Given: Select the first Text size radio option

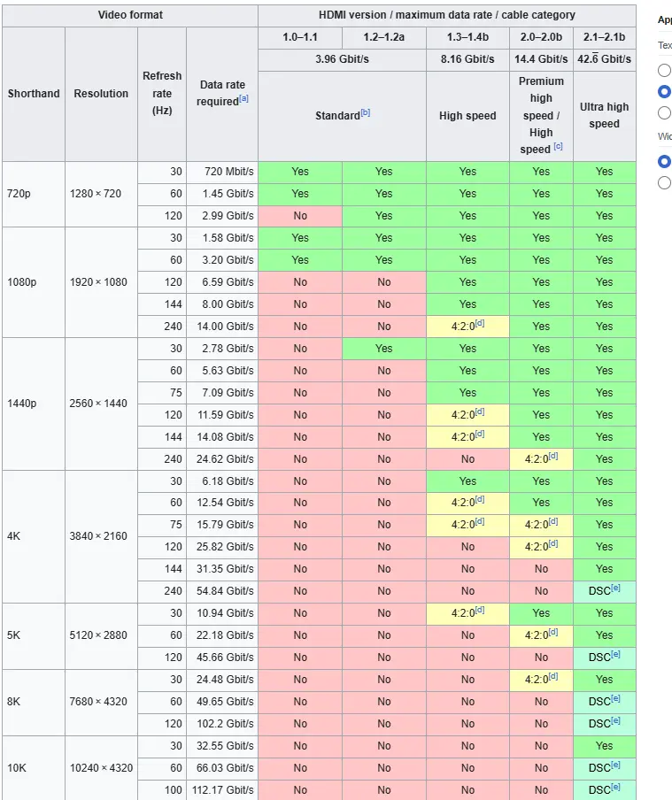Looking at the screenshot, I should click(x=664, y=70).
